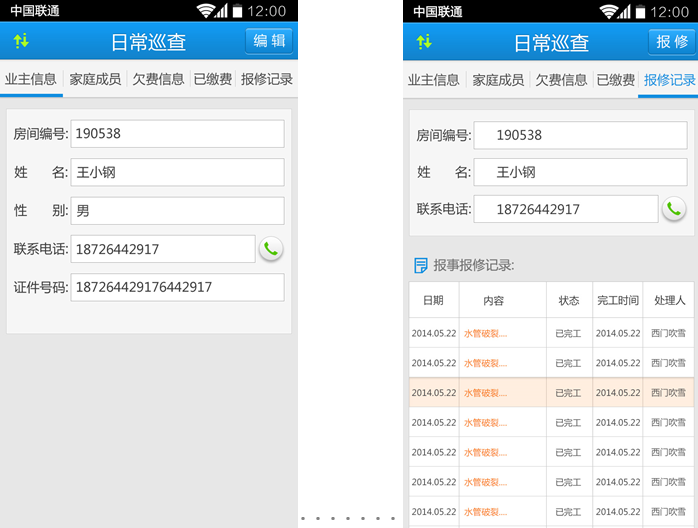698x528 pixels.
Task: Select 业主信息 tab on right screen
Action: (x=434, y=80)
